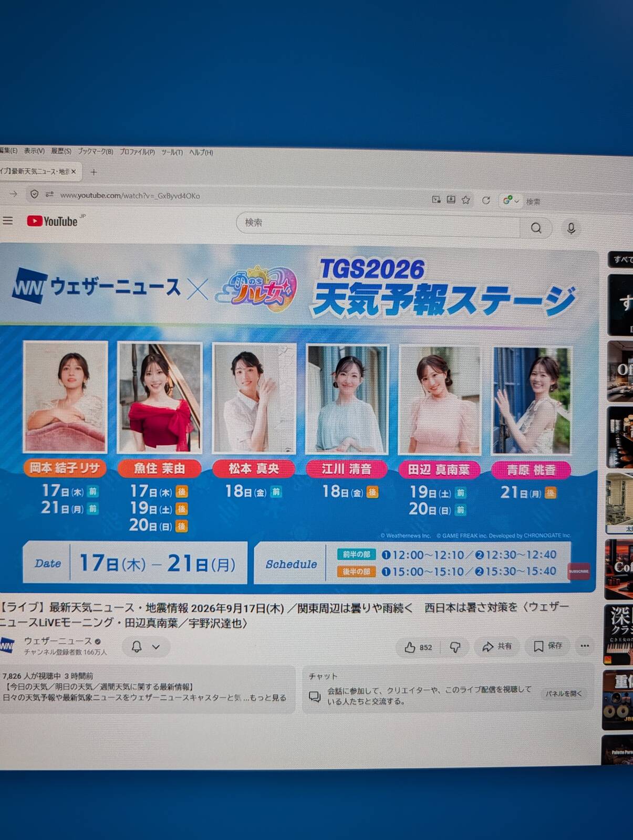Bookmark this page with star icon

pos(465,200)
